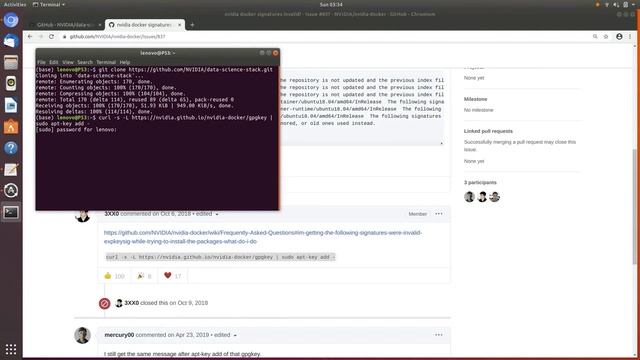640x360 pixels.
Task: Click the browser address bar URL
Action: tap(118, 37)
